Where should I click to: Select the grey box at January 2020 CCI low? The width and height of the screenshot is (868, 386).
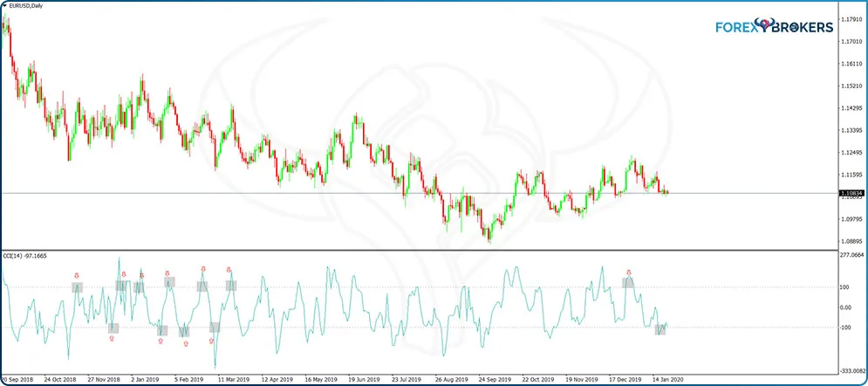tap(660, 329)
